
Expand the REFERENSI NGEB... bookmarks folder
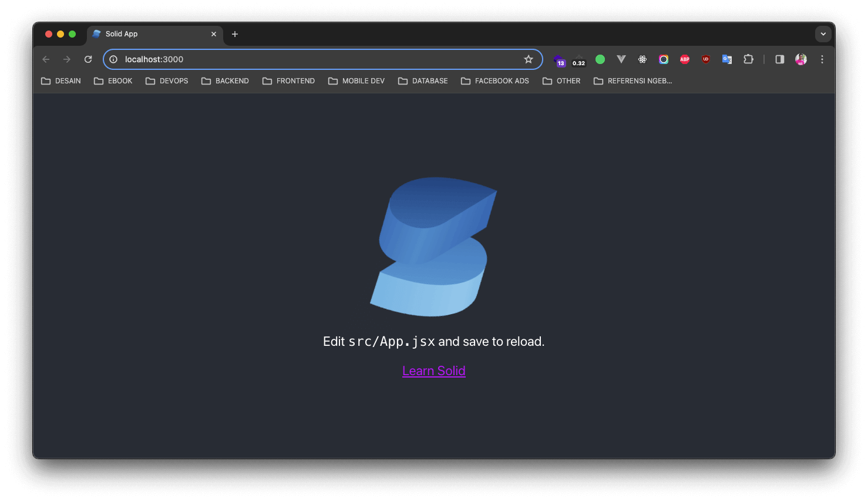tap(633, 81)
